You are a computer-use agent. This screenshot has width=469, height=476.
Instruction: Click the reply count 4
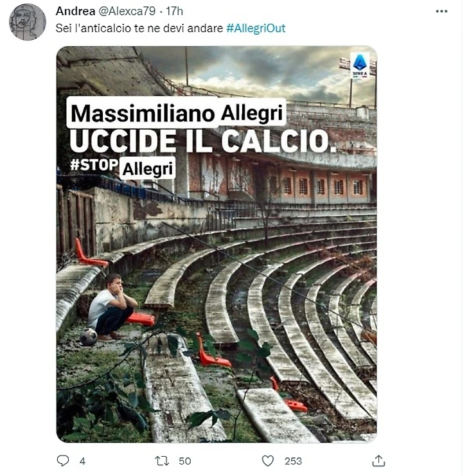pos(82,461)
